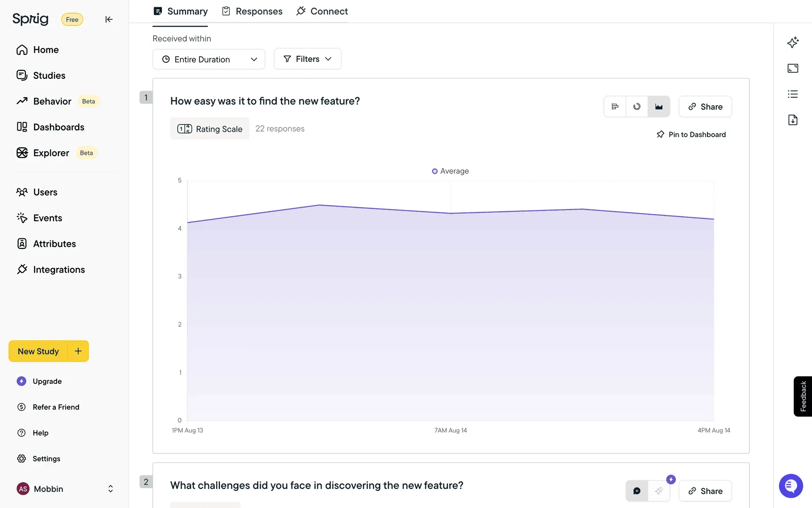Open the Explorer sidebar item
This screenshot has height=508, width=812.
click(x=51, y=153)
